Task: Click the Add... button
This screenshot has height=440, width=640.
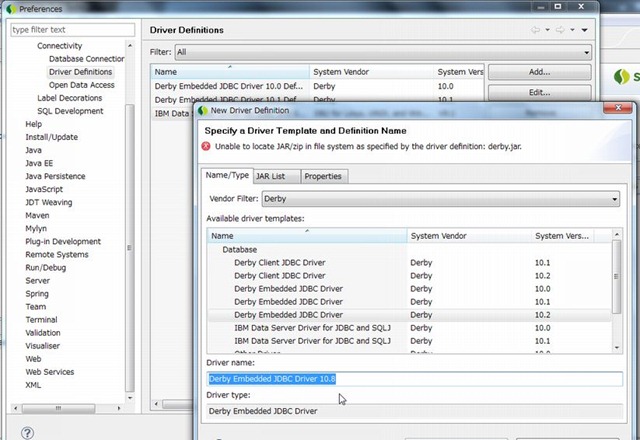Action: pyautogui.click(x=539, y=72)
